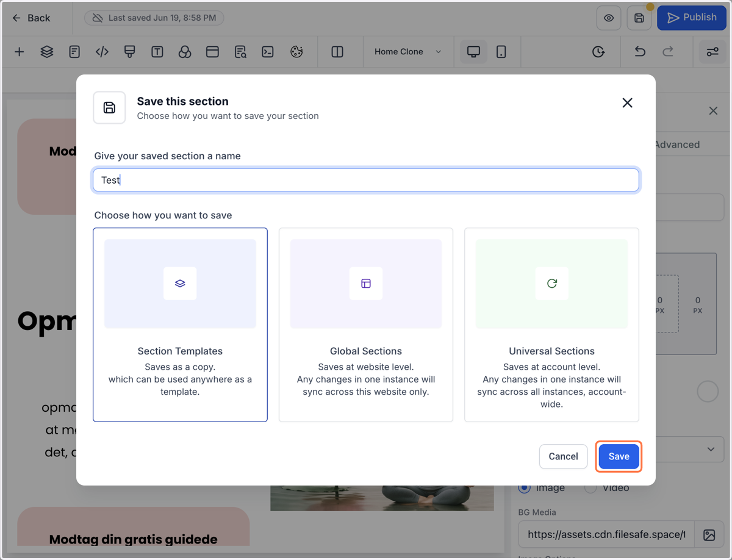Click the top bar save disk icon
732x560 pixels.
click(x=639, y=18)
